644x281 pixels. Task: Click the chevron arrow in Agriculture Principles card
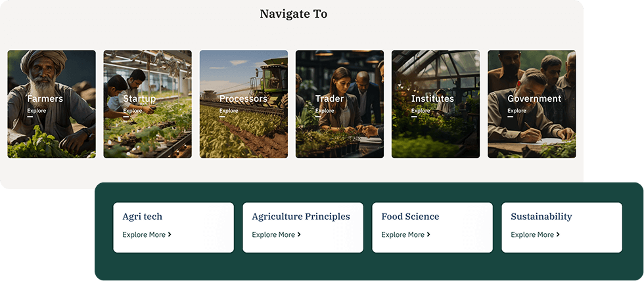coord(299,234)
